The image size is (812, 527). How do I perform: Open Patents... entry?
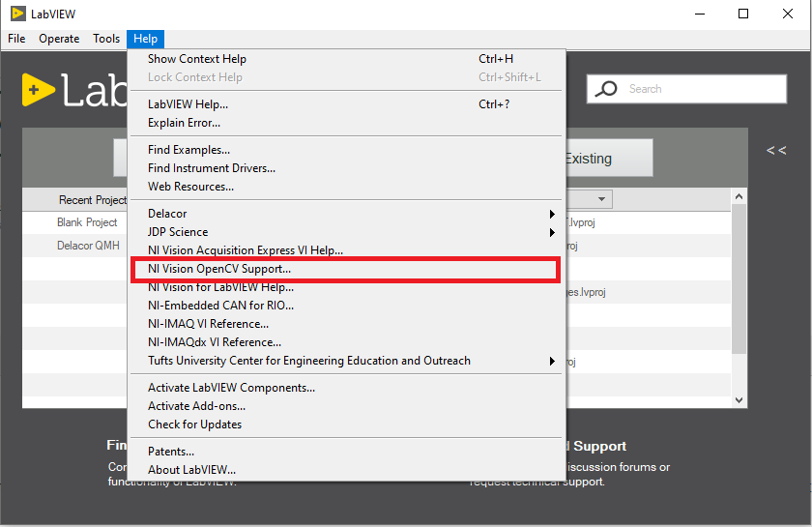(346, 452)
